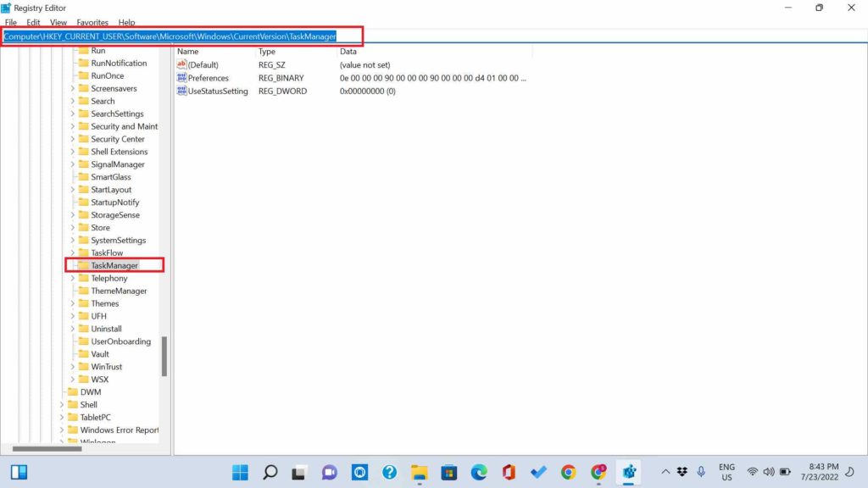Select the Themes key
Viewport: 868px width, 488px height.
[104, 304]
